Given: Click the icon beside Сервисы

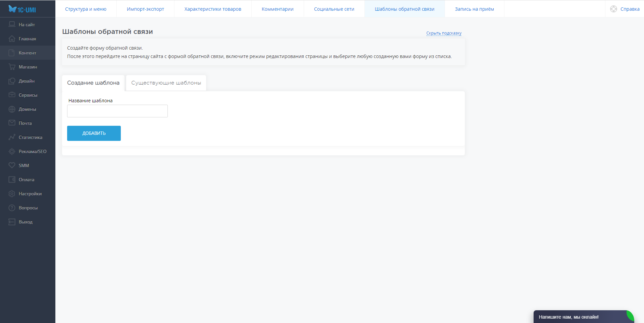Looking at the screenshot, I should click(x=12, y=95).
